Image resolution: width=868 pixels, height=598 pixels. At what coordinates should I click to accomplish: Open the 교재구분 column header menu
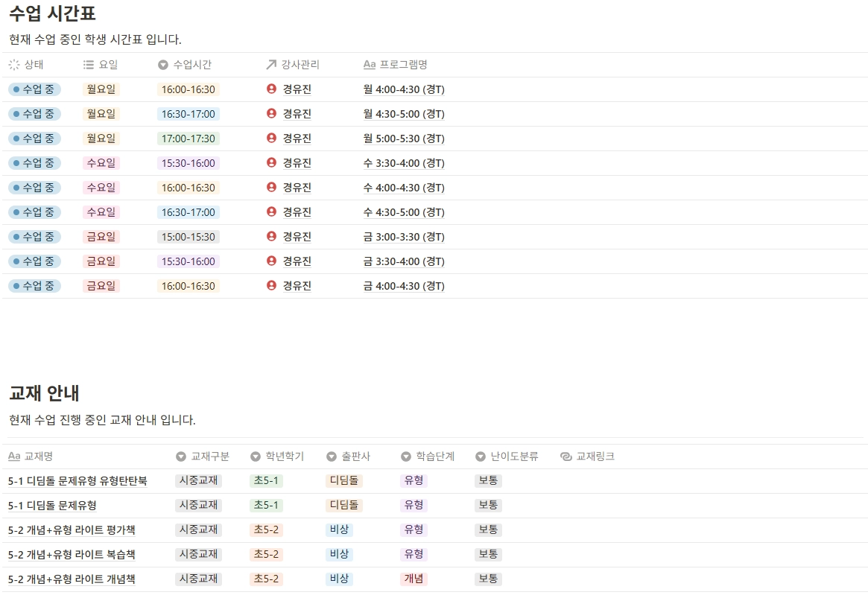click(x=203, y=457)
